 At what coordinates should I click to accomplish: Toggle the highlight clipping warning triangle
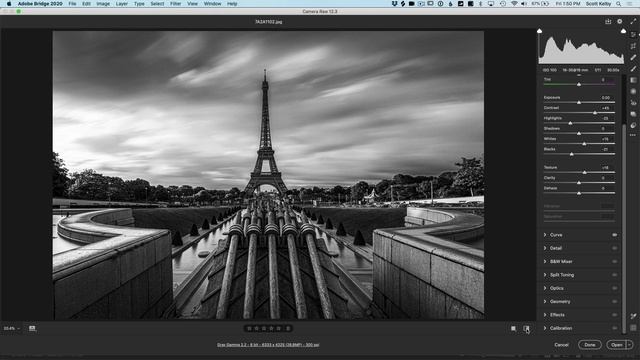click(623, 31)
